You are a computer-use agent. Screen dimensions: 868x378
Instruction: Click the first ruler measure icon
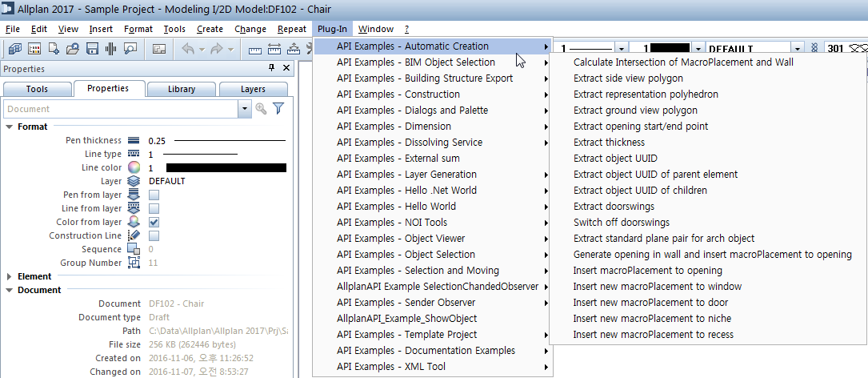255,50
